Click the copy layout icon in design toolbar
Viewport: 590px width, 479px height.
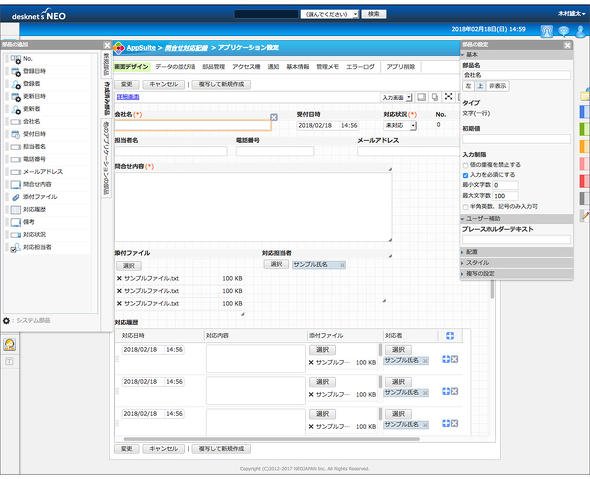[435, 97]
